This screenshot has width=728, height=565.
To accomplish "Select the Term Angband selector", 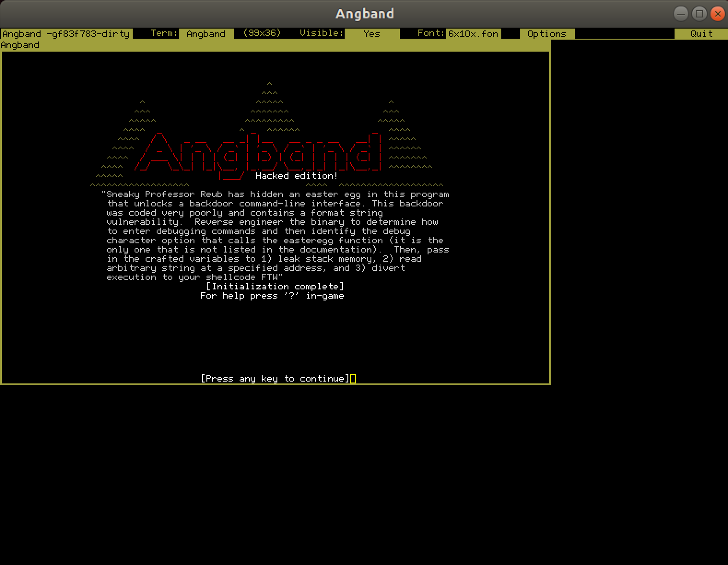I will pos(206,34).
